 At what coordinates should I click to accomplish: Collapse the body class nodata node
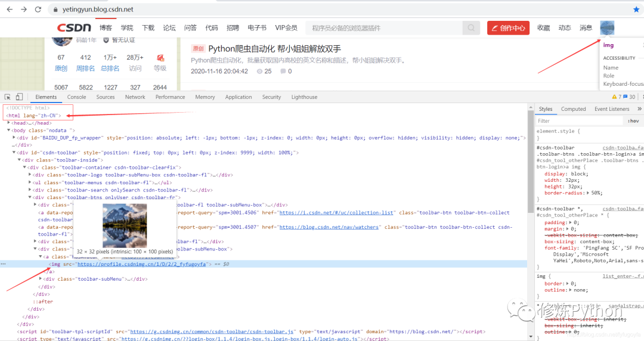coord(8,130)
